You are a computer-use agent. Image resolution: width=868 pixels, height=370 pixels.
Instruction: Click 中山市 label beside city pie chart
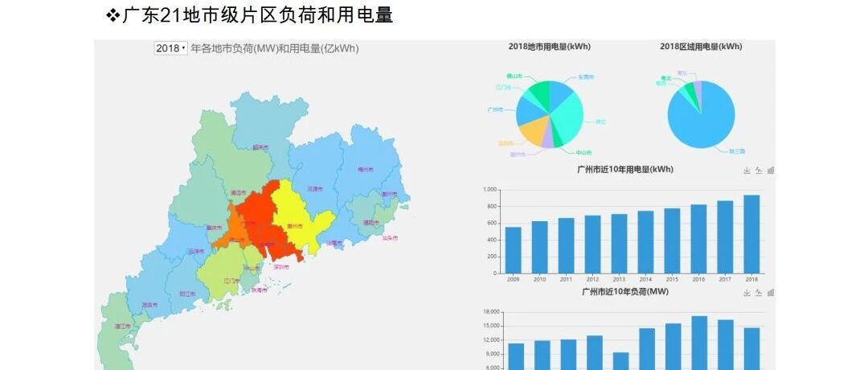point(583,152)
